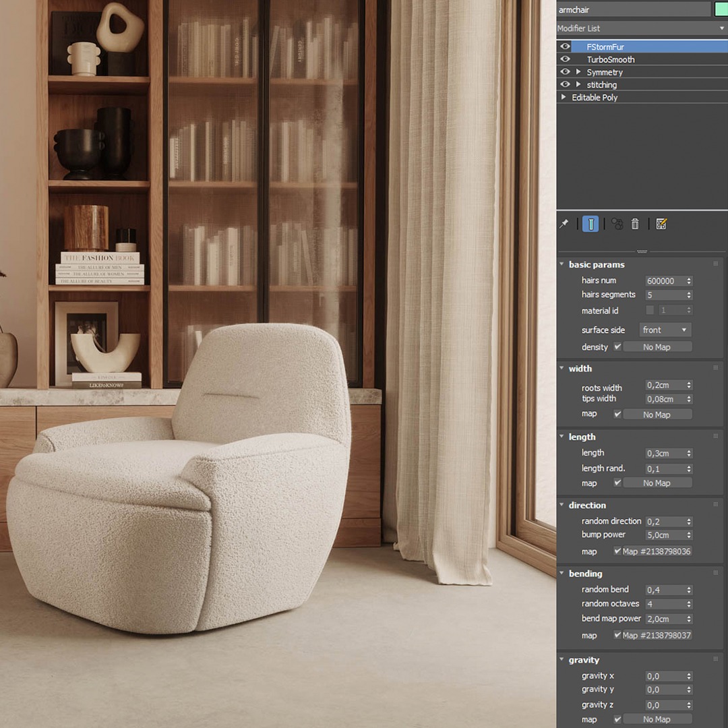This screenshot has height=728, width=728.
Task: Open Configure Modifier Sets icon
Action: click(661, 224)
